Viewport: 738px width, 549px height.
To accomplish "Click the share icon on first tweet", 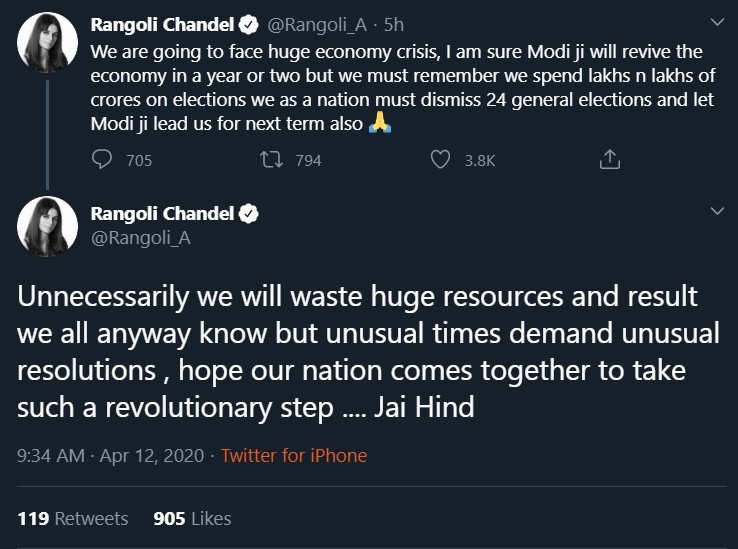I will pos(609,159).
